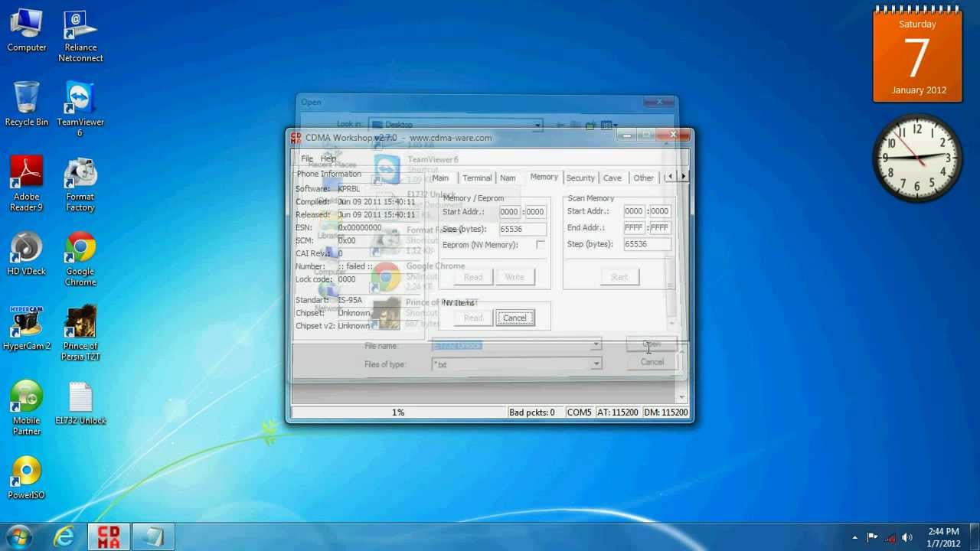Select the ESN value '0x00000000'
The image size is (980, 551).
click(x=359, y=228)
